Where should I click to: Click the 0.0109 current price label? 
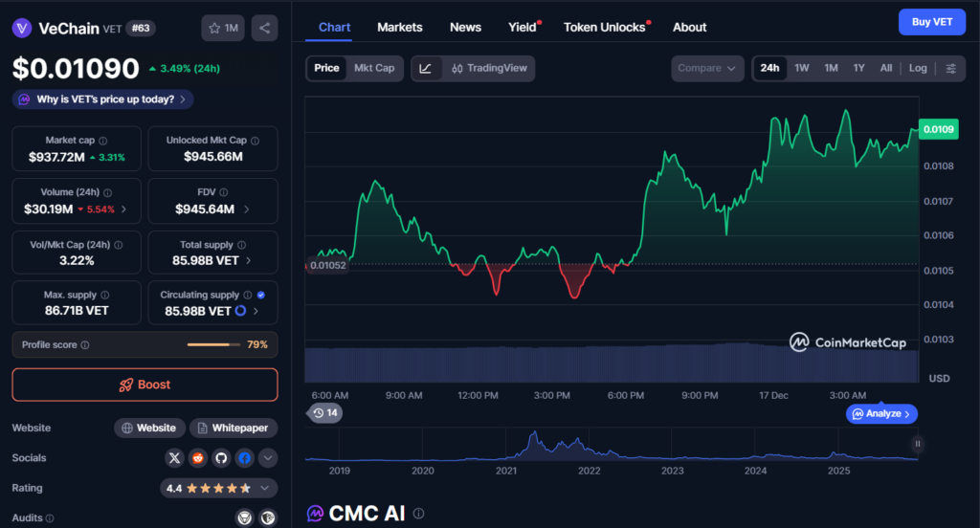point(938,129)
